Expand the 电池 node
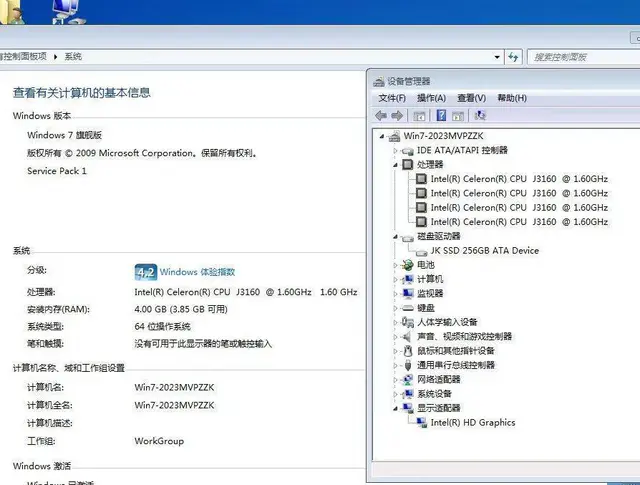Screen dimensions: 640x485 [x=395, y=265]
